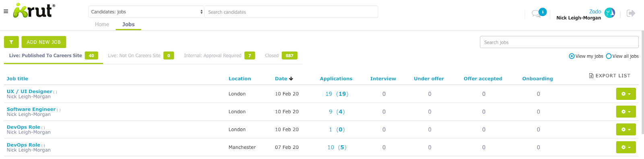Click the logout arrow icon

(x=631, y=13)
